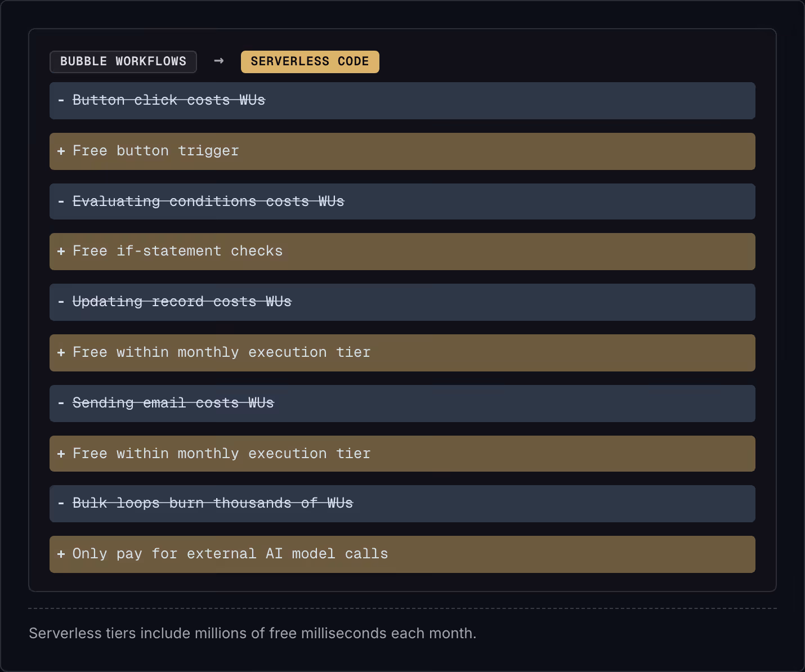Click the SERVERLESS CODE badge

pos(310,62)
